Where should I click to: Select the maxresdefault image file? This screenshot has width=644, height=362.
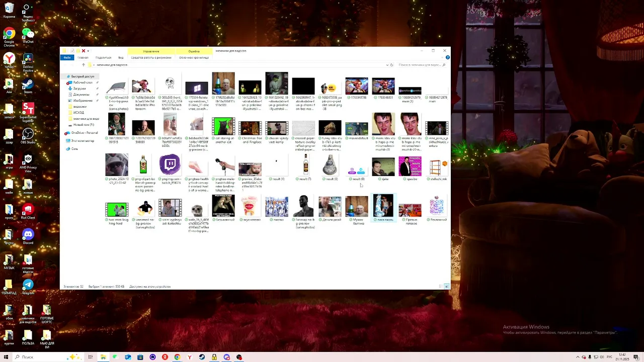357,130
